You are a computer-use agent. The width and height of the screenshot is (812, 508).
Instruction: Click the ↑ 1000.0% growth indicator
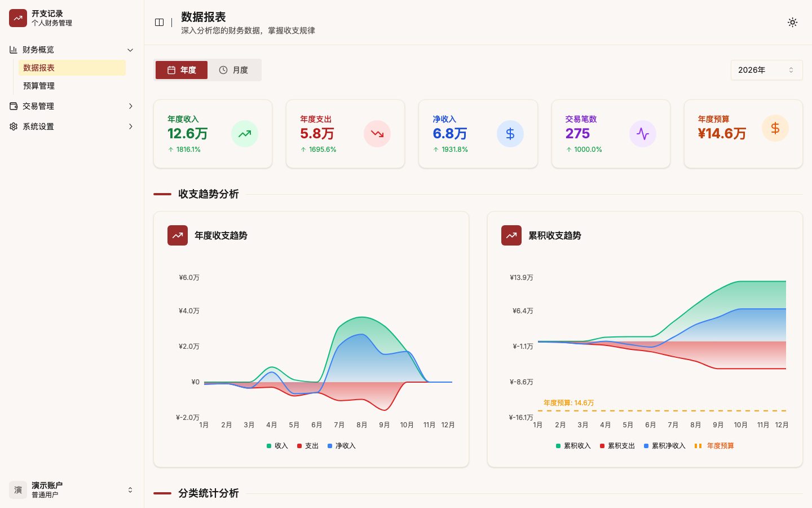click(x=584, y=150)
